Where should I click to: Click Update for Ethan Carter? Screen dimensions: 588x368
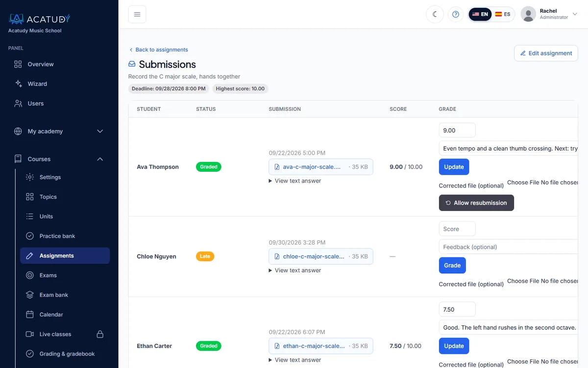(x=454, y=346)
